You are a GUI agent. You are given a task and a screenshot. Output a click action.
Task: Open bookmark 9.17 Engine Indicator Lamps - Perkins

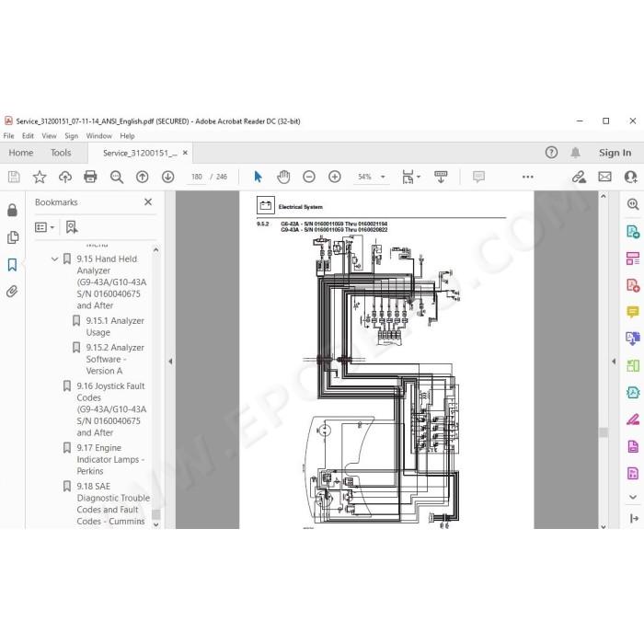[x=110, y=460]
